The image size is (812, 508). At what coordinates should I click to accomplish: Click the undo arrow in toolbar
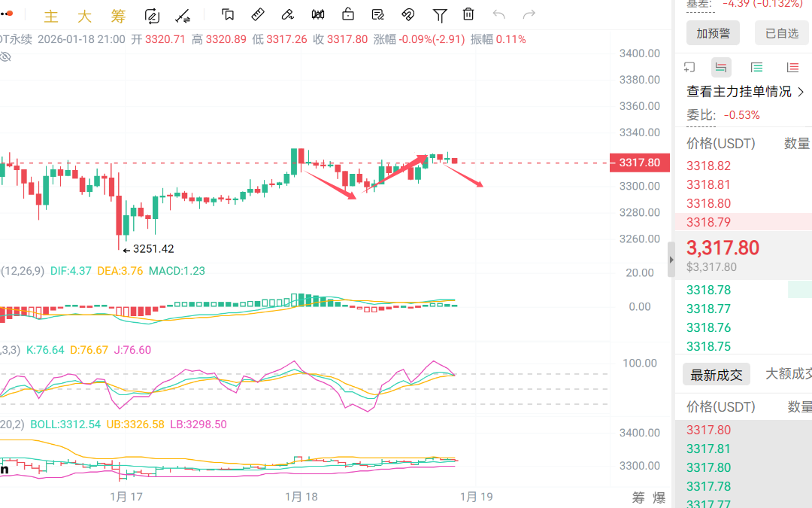[498, 14]
